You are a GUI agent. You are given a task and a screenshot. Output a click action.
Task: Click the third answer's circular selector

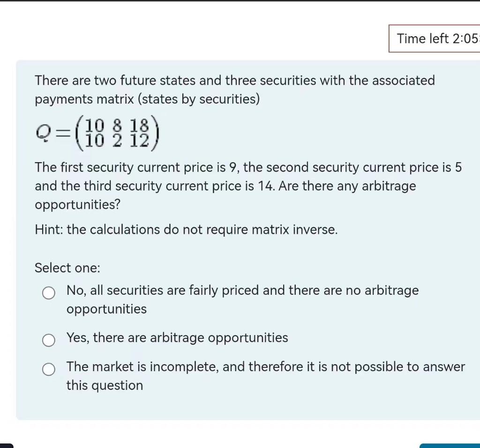[48, 369]
